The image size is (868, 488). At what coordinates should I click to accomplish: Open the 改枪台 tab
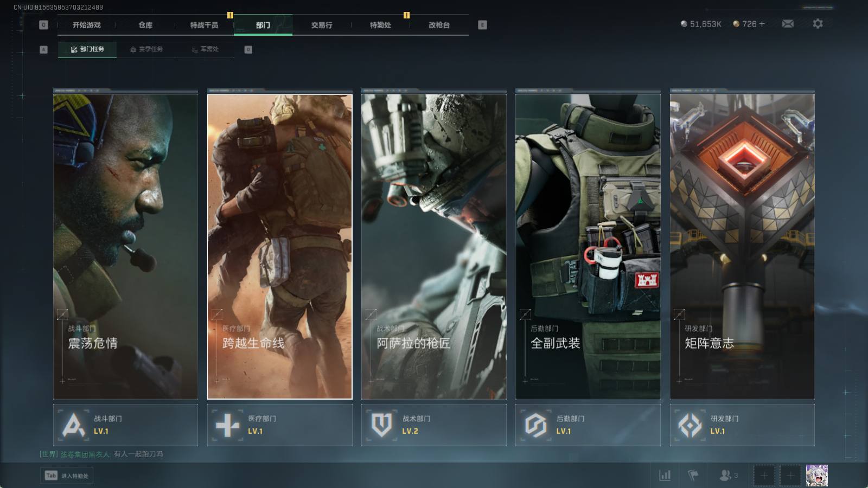point(439,25)
